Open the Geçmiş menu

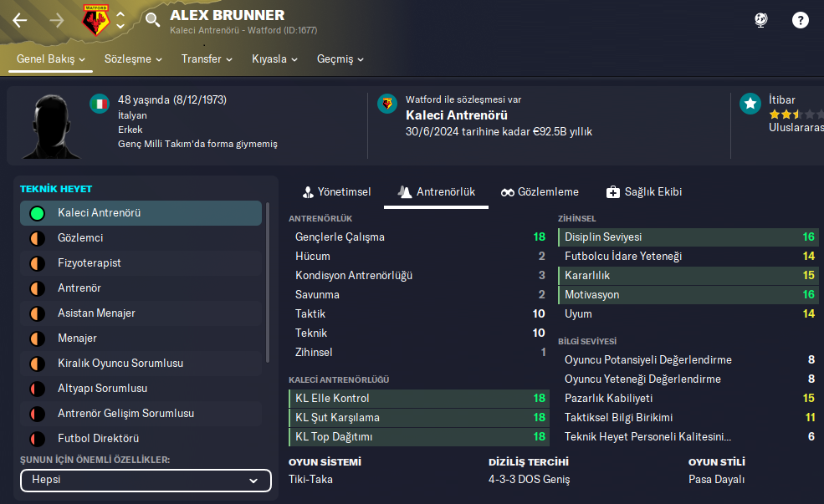[x=340, y=59]
